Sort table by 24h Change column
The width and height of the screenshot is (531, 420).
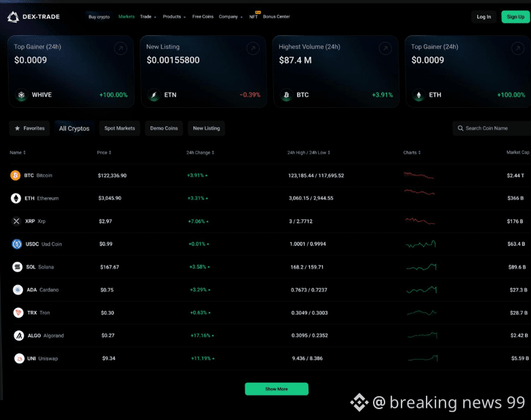coord(200,153)
